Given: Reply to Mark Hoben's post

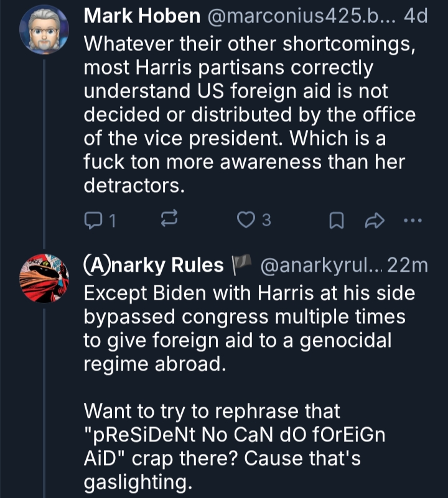Looking at the screenshot, I should tap(92, 219).
